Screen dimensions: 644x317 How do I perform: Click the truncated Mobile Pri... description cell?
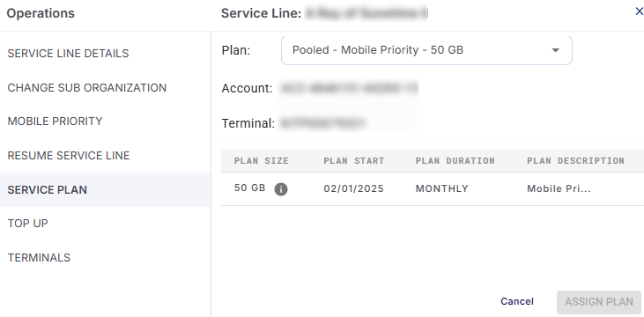(559, 188)
